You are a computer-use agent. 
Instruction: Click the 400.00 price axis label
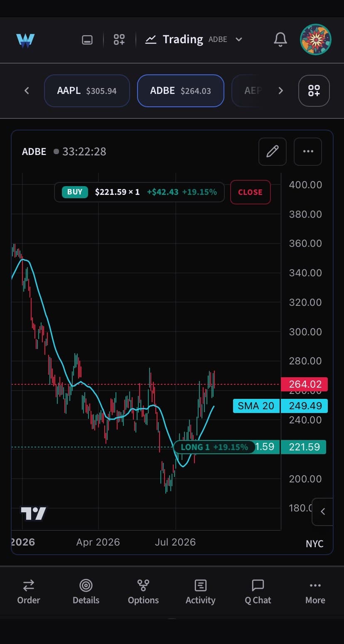(305, 184)
